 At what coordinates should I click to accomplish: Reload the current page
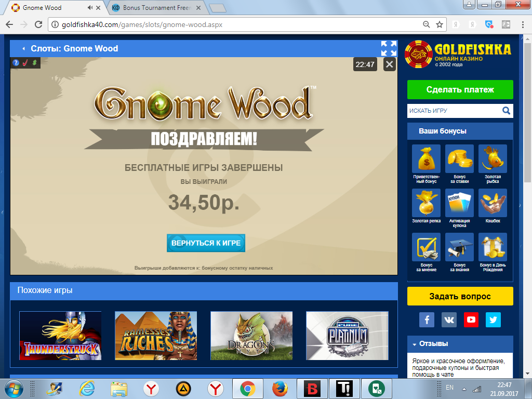coord(38,24)
